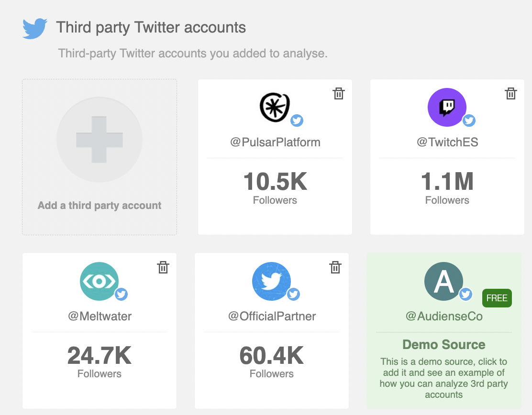Screen dimensions: 532x415
Task: Click the @AudienseCo handle
Action: [x=444, y=316]
